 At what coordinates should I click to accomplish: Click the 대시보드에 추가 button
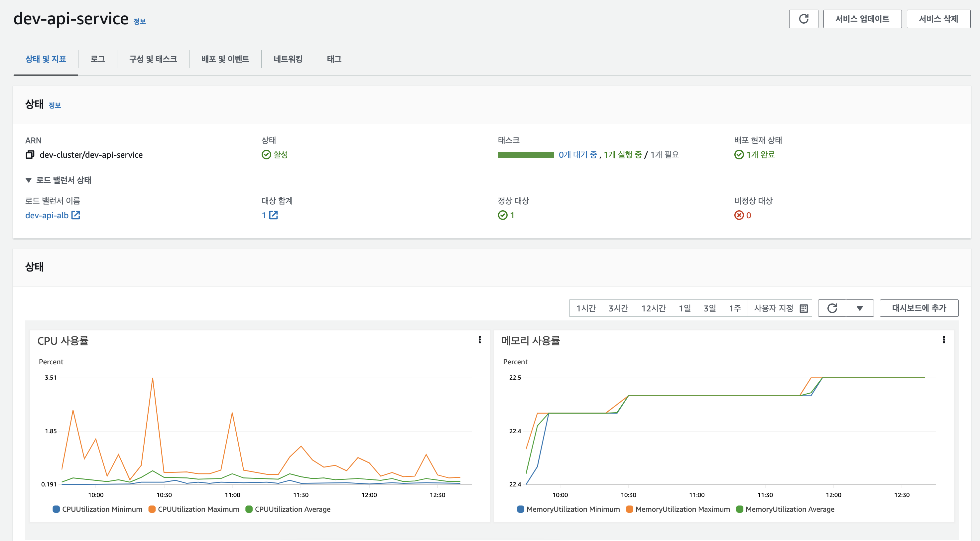(x=919, y=308)
